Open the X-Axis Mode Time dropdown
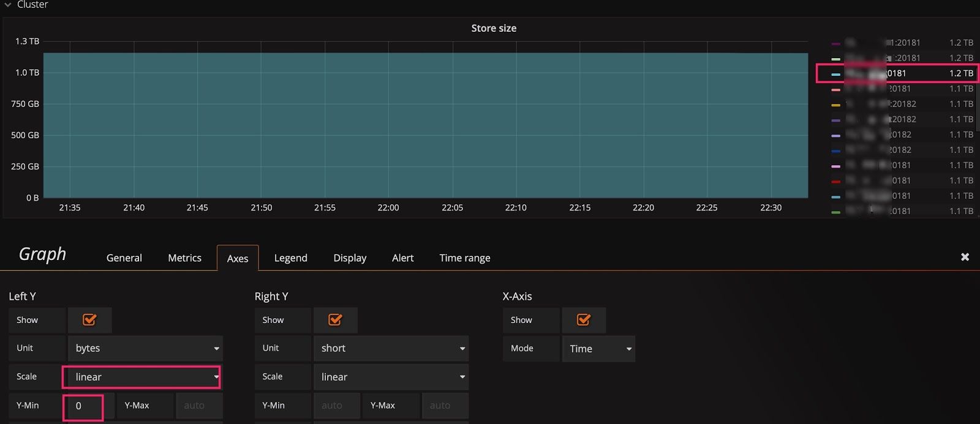Image resolution: width=980 pixels, height=424 pixels. click(x=598, y=349)
